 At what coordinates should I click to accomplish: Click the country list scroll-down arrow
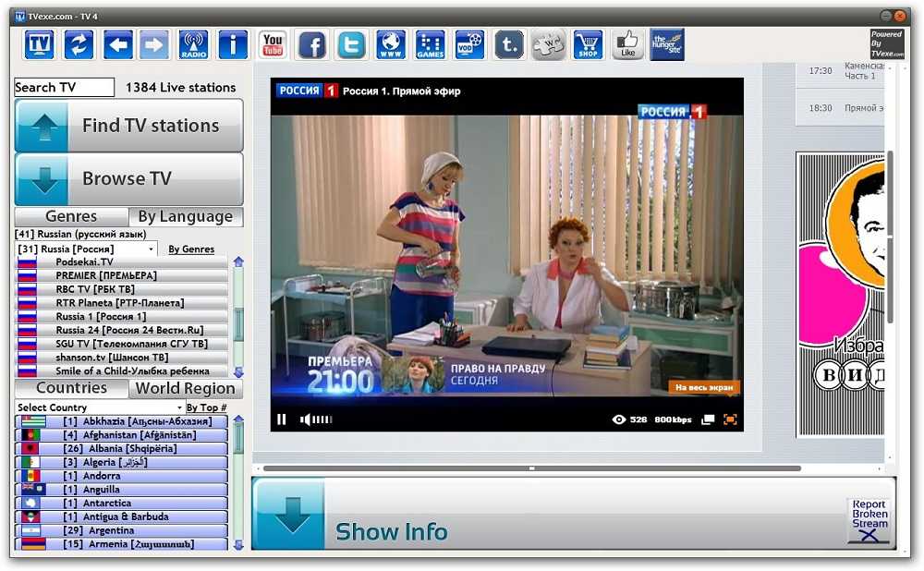pos(238,545)
